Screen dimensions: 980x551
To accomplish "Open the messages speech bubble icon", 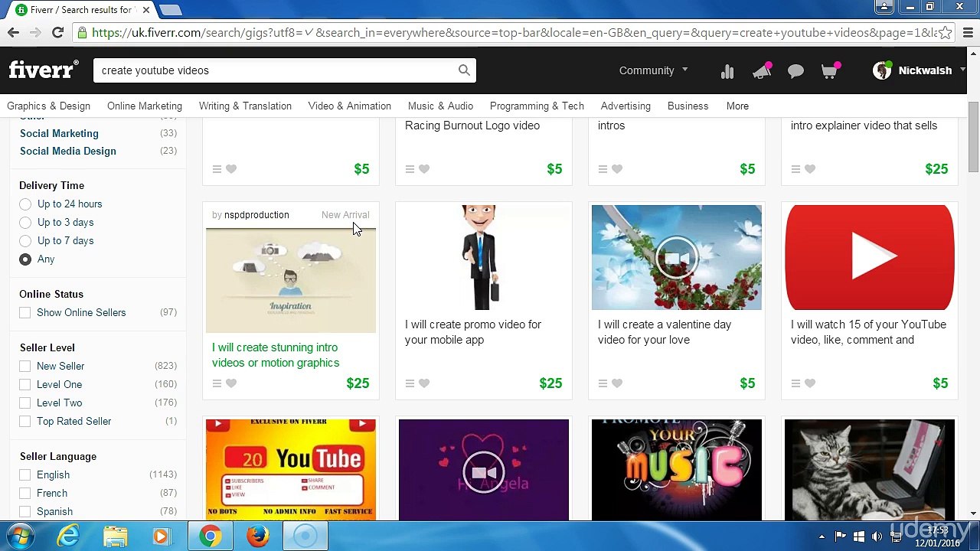I will (795, 71).
